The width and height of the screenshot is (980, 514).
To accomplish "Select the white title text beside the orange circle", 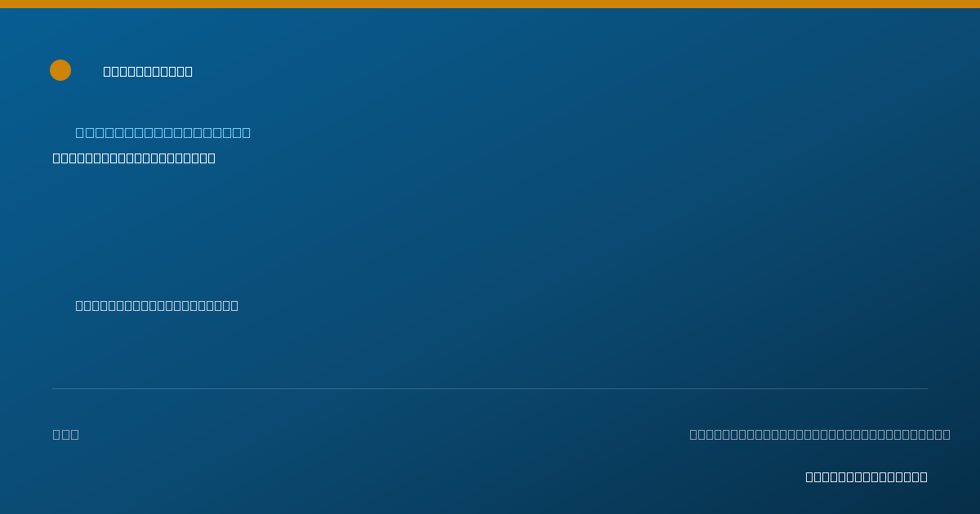I will (148, 71).
